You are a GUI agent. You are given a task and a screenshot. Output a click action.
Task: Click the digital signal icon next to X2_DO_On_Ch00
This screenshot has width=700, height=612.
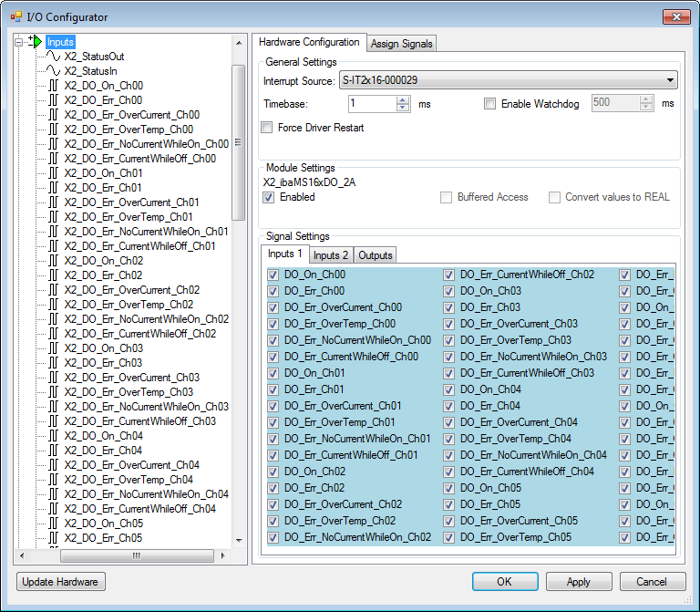tap(53, 86)
